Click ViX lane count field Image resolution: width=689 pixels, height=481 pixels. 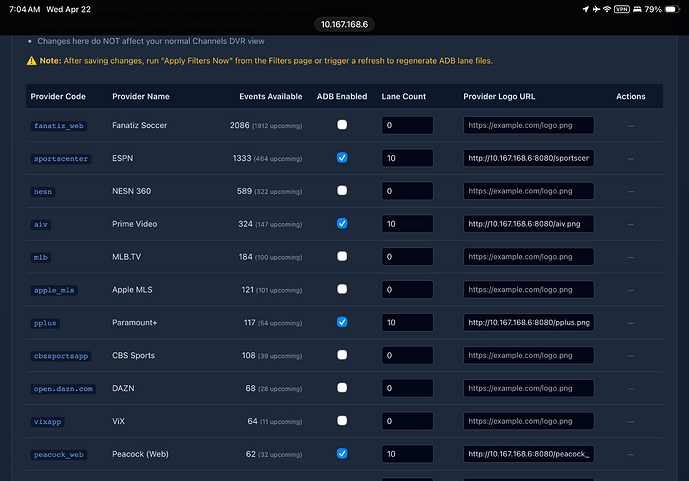(407, 421)
